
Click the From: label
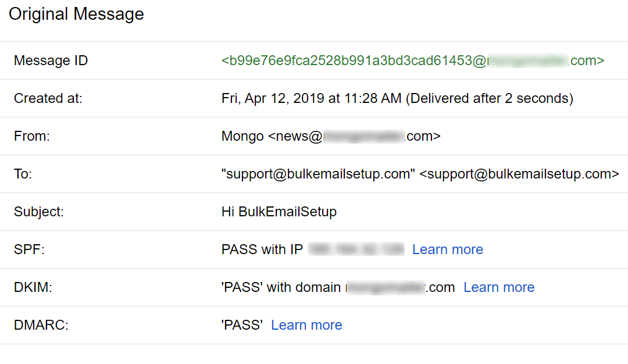pos(31,136)
